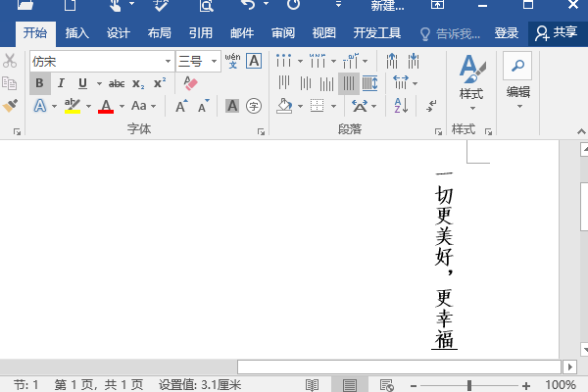The width and height of the screenshot is (588, 392).
Task: Click the Copy icon
Action: tap(10, 83)
